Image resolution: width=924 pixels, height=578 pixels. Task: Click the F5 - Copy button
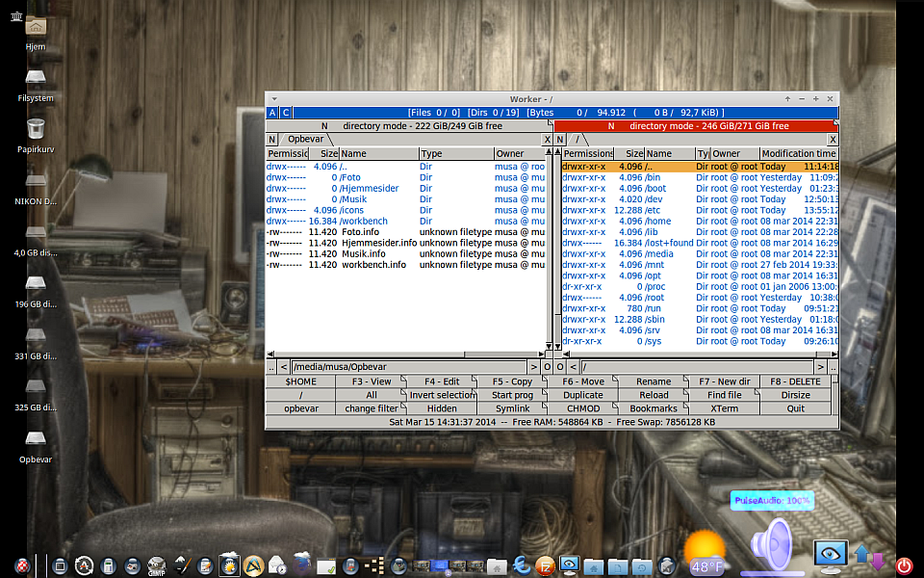512,381
